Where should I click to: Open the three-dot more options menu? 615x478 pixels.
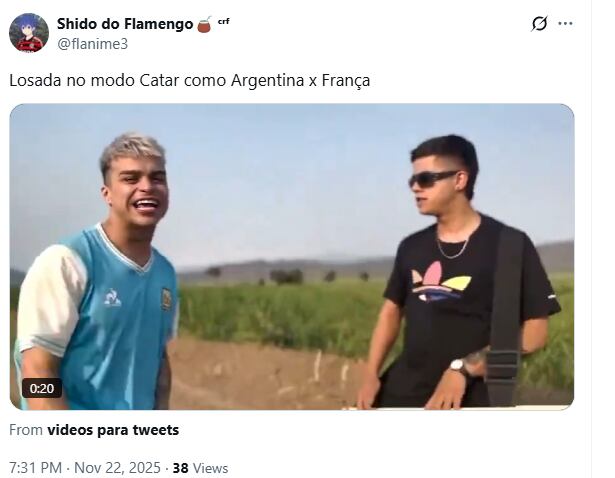coord(565,24)
